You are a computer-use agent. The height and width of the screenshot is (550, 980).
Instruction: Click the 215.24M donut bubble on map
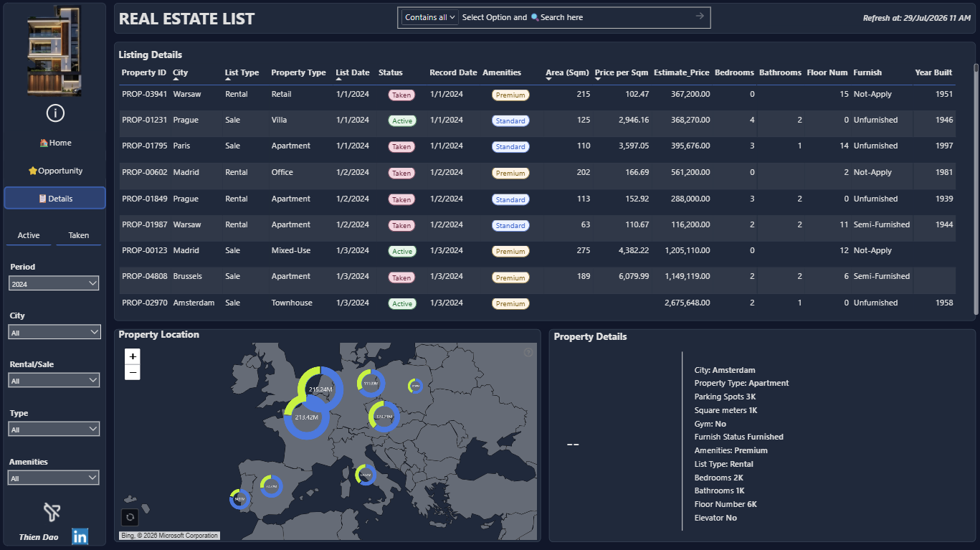click(320, 389)
